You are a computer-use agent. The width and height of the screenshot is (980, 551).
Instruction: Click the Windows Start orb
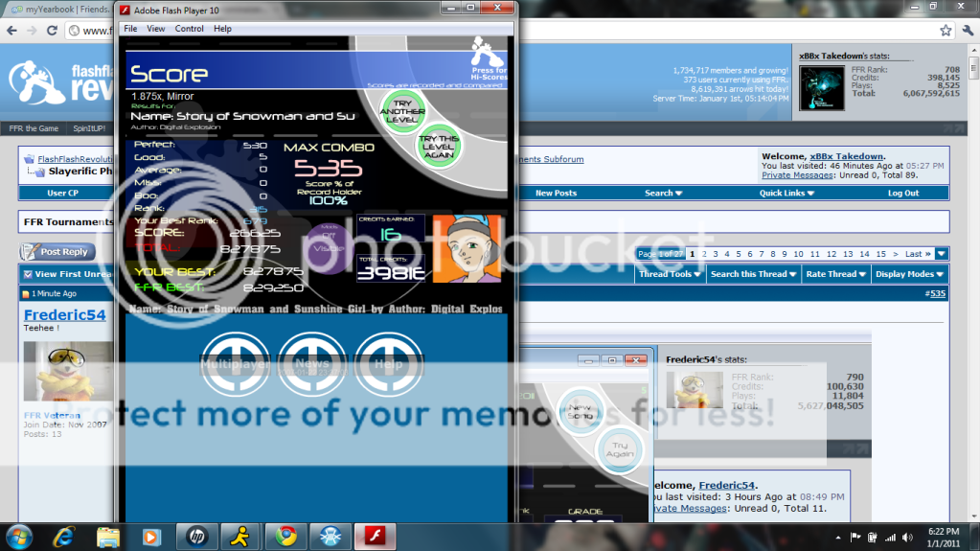click(x=20, y=536)
